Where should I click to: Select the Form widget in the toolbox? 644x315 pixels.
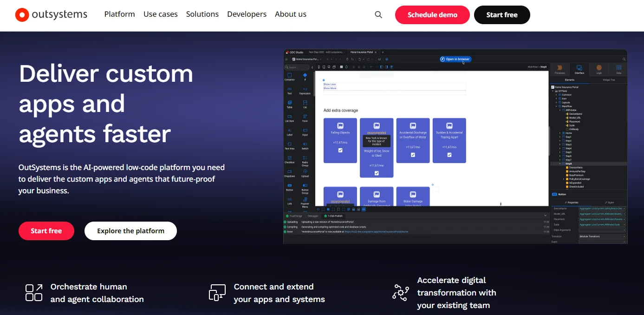click(305, 118)
